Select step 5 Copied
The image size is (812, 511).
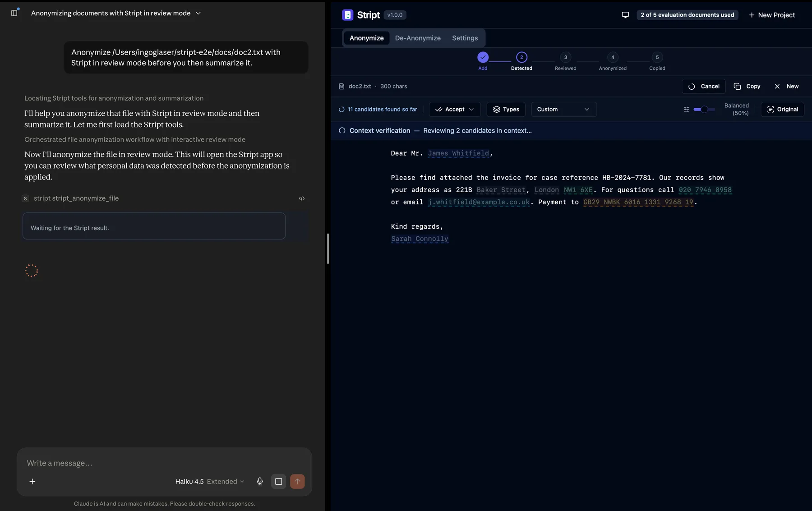pos(657,57)
